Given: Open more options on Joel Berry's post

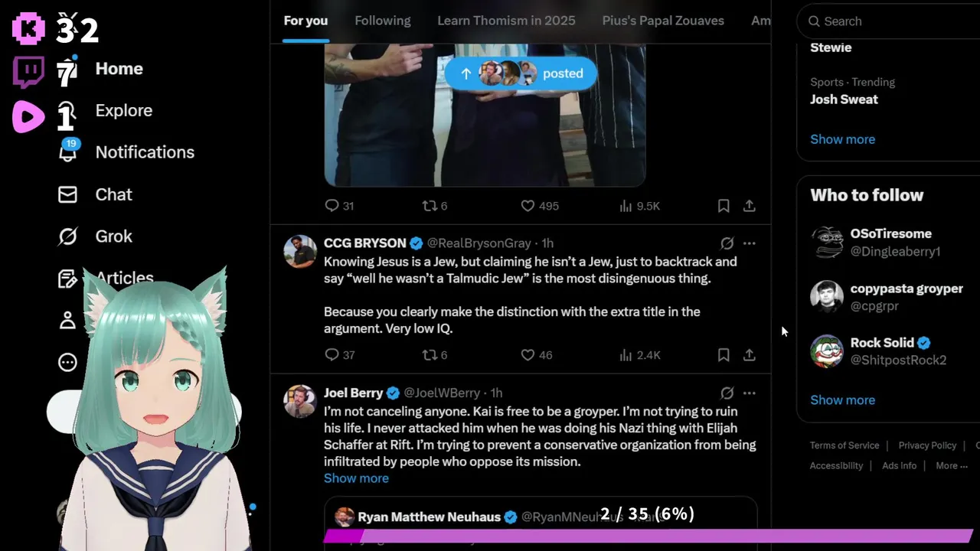Looking at the screenshot, I should [750, 393].
